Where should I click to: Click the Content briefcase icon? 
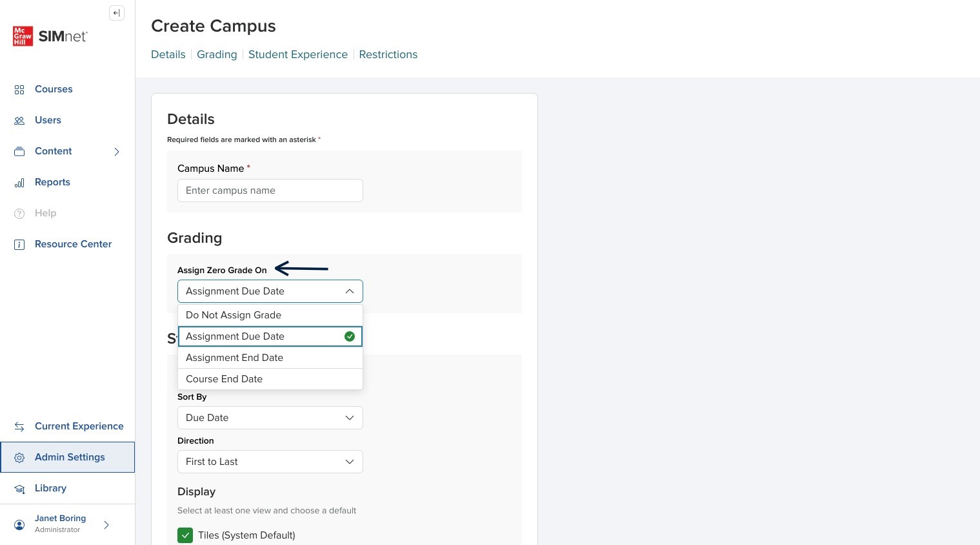(19, 152)
